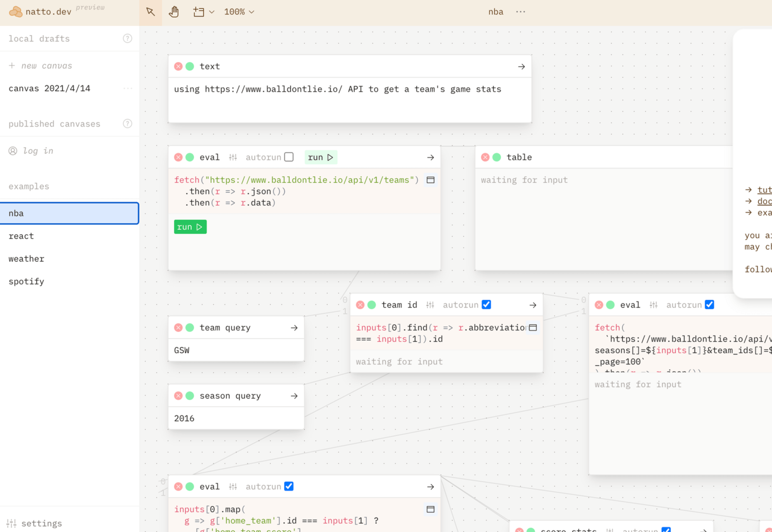Open help for published canvases
This screenshot has width=772, height=532.
128,124
